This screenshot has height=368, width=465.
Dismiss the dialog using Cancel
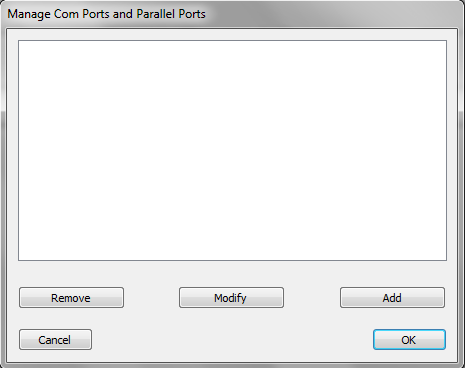pos(55,339)
